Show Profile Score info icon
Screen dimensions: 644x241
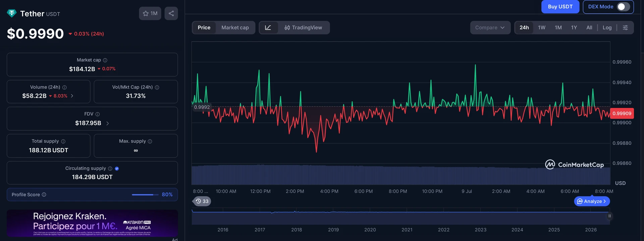click(x=44, y=194)
